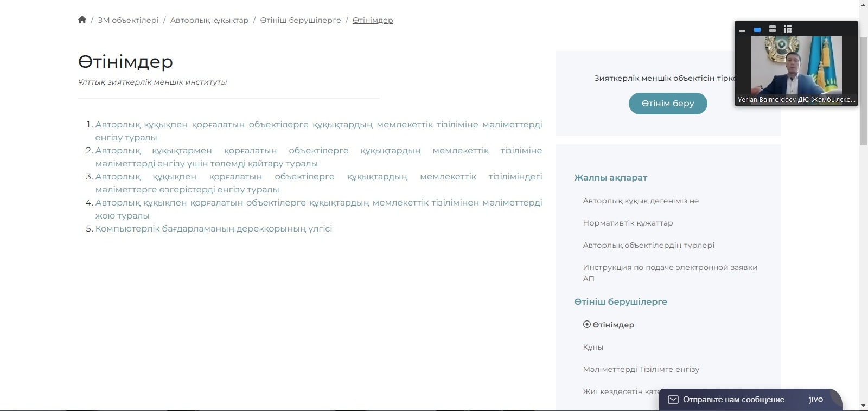This screenshot has height=411, width=868.
Task: Click Өтініш берушілерге sidebar section heading
Action: 621,301
